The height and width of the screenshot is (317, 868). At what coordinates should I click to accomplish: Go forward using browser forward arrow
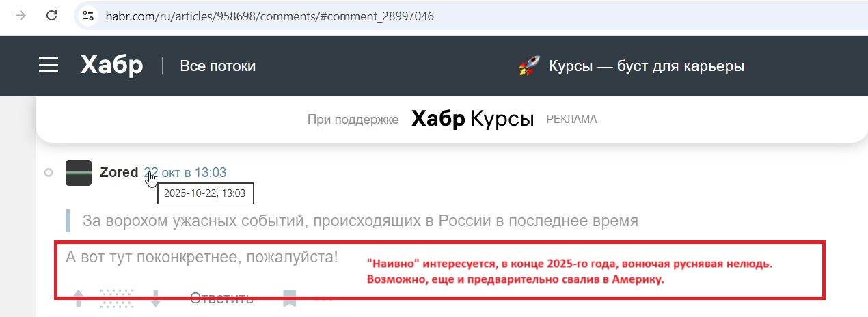(21, 15)
